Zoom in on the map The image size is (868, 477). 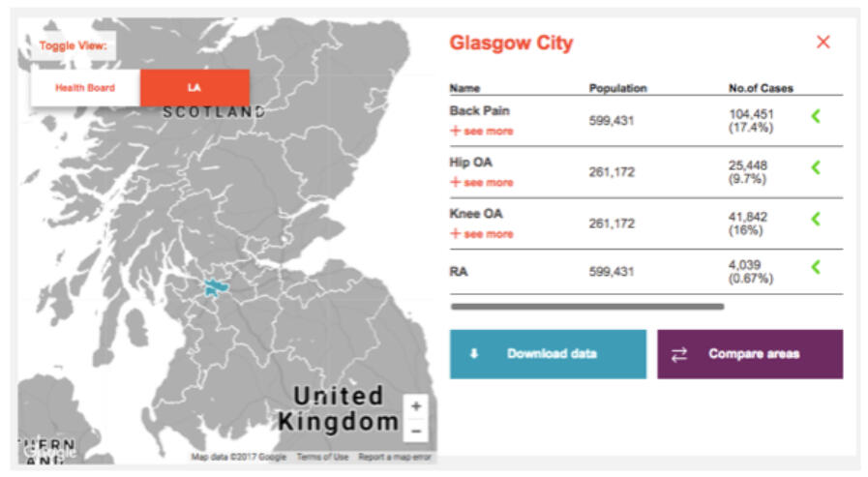[x=416, y=407]
